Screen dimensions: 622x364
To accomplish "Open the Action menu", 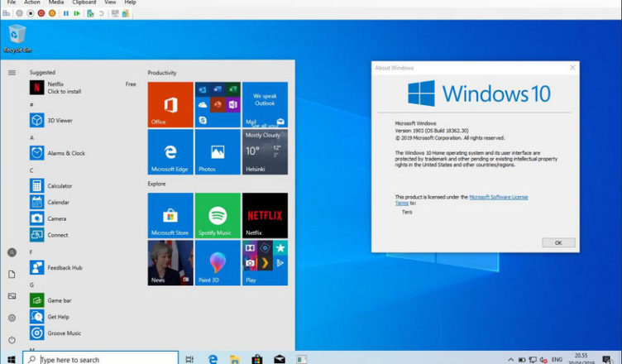I will click(32, 2).
